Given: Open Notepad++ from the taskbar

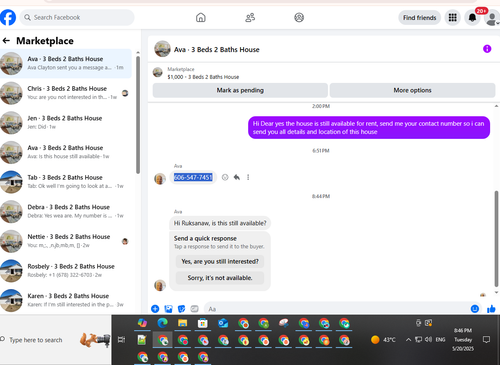Looking at the screenshot, I should click(142, 340).
